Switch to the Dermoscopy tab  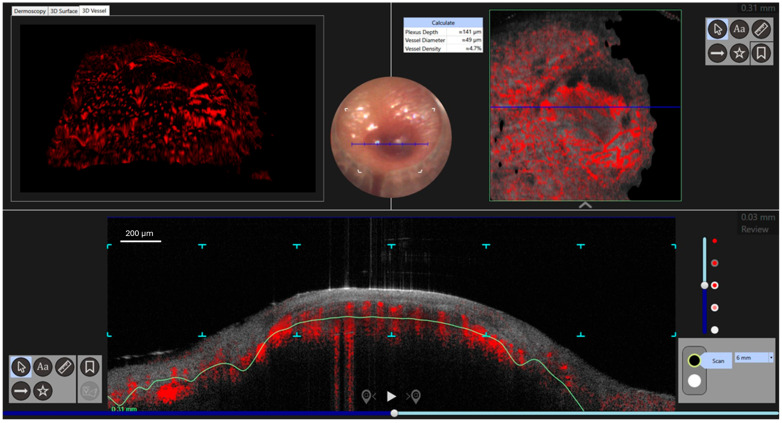pyautogui.click(x=30, y=11)
